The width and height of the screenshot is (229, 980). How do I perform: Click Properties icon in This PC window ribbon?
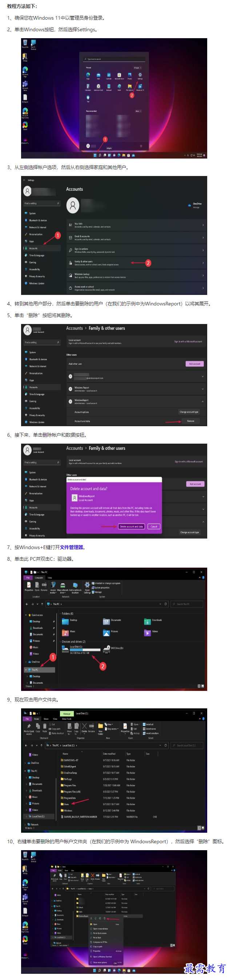click(29, 586)
